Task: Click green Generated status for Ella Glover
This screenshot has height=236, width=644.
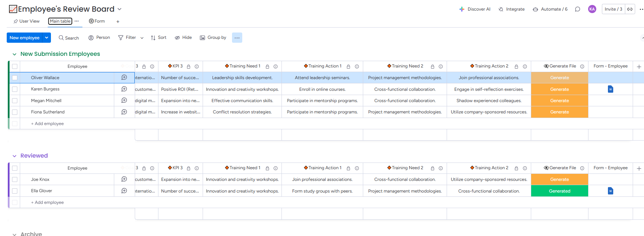Action: pos(559,191)
